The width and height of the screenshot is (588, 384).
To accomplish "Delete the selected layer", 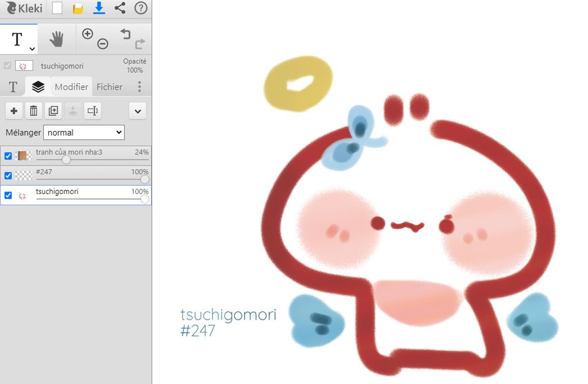I will (33, 111).
